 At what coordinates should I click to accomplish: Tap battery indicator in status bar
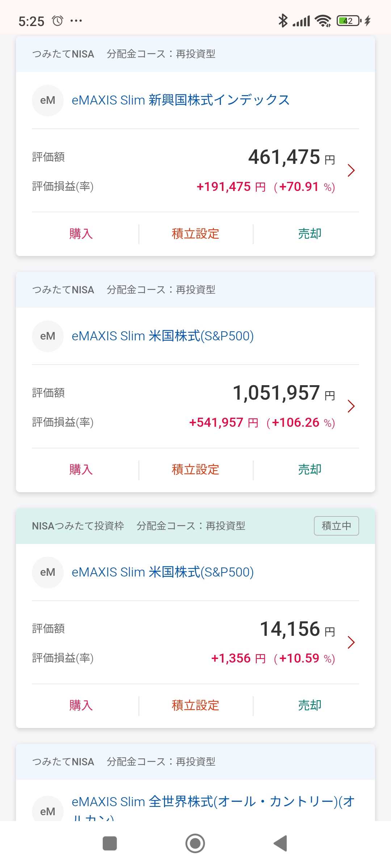[x=349, y=21]
